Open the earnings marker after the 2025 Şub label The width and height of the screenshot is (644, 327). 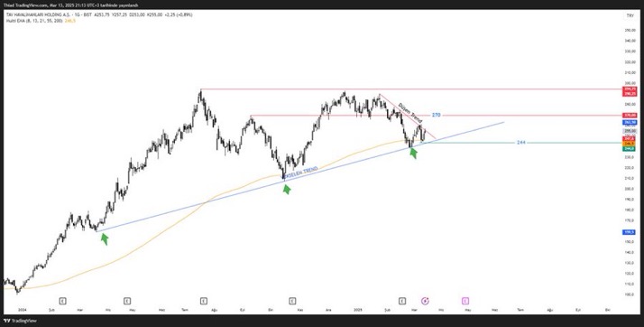402,301
